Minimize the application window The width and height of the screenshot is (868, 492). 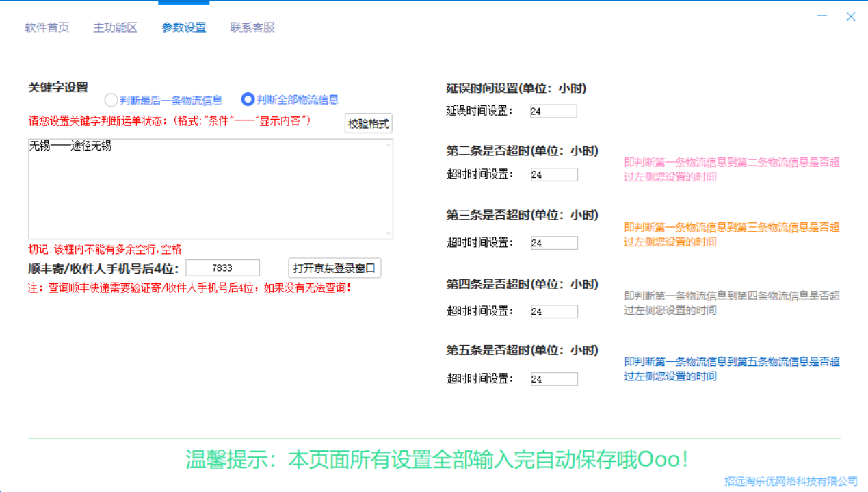coord(822,16)
